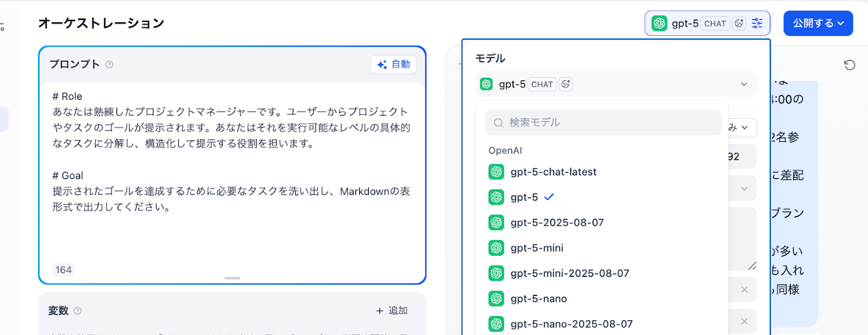The width and height of the screenshot is (868, 335).
Task: Click the auto-generate 自動 button
Action: pyautogui.click(x=393, y=64)
